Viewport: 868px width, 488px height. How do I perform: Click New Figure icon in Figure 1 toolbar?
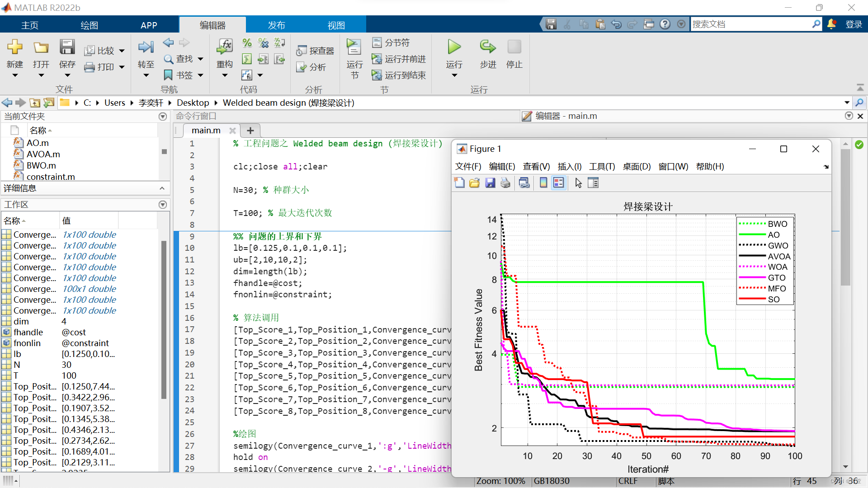pyautogui.click(x=459, y=183)
